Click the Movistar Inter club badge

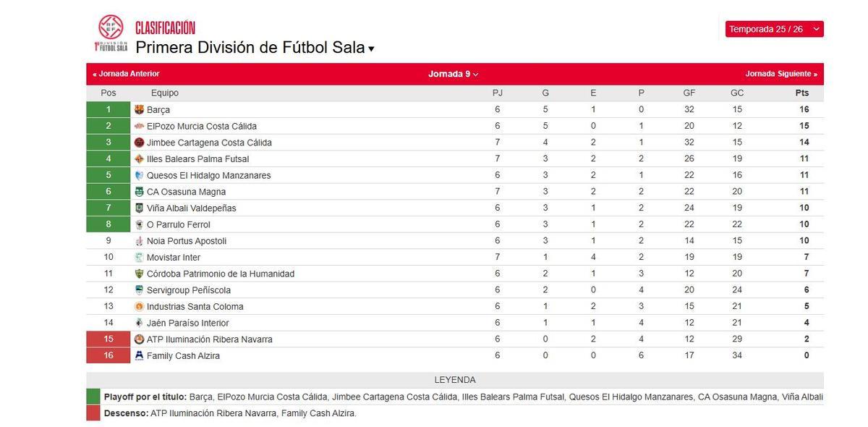pos(139,257)
